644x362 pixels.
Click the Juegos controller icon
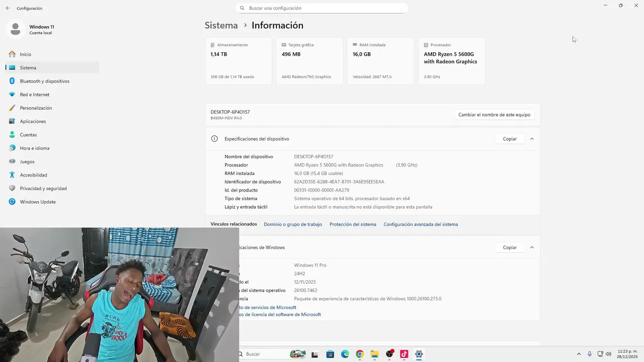pos(12,161)
